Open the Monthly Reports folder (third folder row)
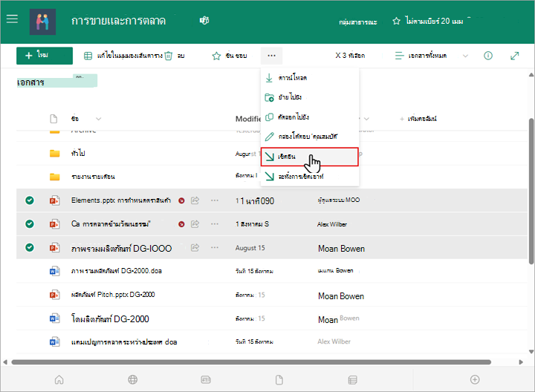The image size is (535, 392). click(x=93, y=177)
